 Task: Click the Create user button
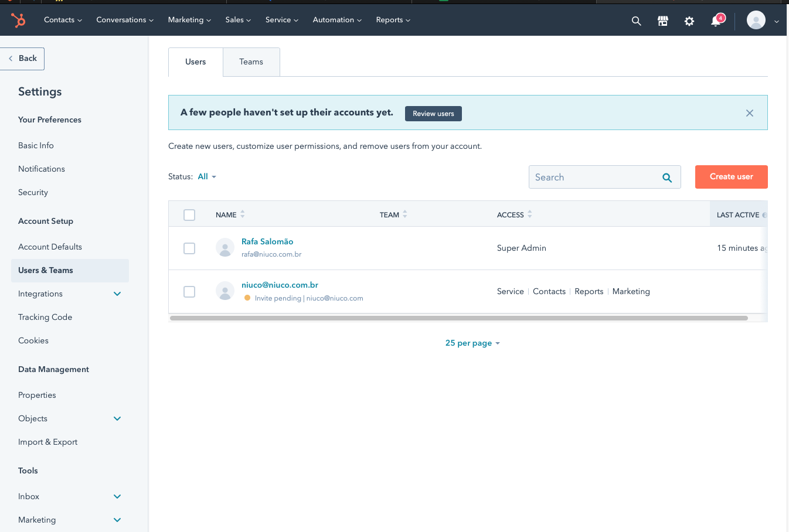732,177
